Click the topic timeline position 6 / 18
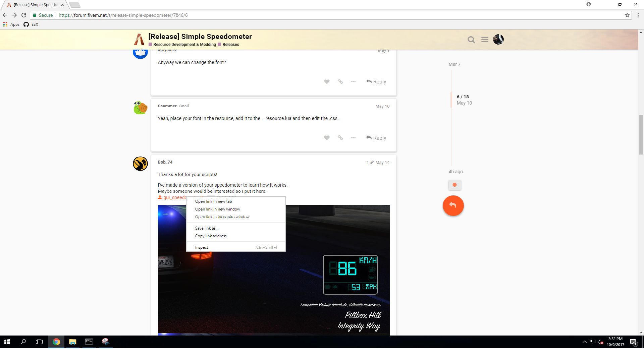The height and width of the screenshot is (362, 644). [463, 97]
